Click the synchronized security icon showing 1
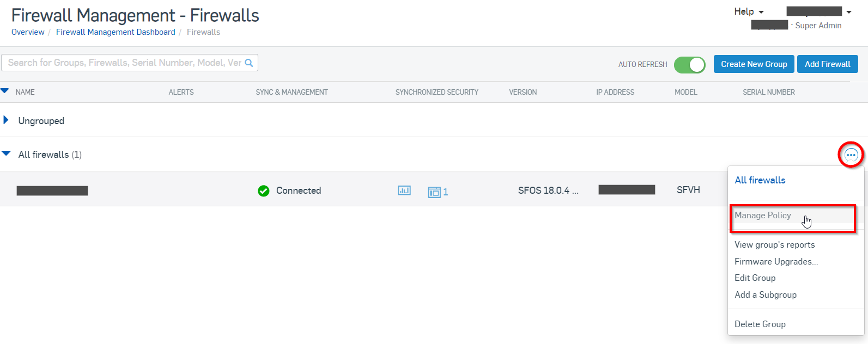The width and height of the screenshot is (868, 344). (438, 192)
